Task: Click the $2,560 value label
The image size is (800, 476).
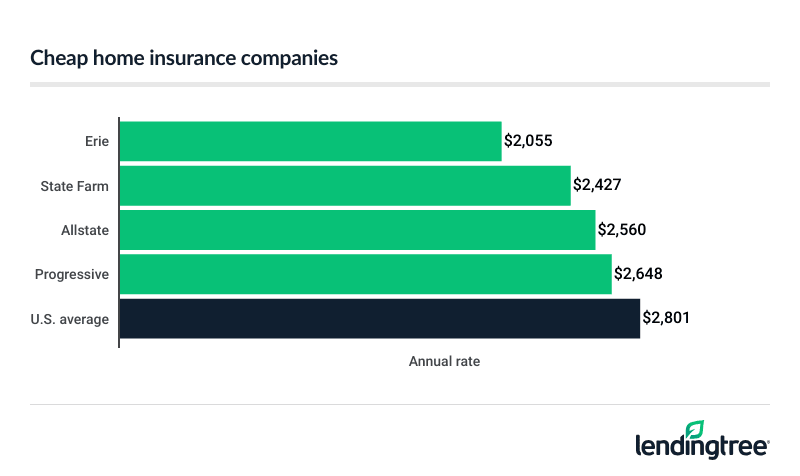Action: coord(622,229)
